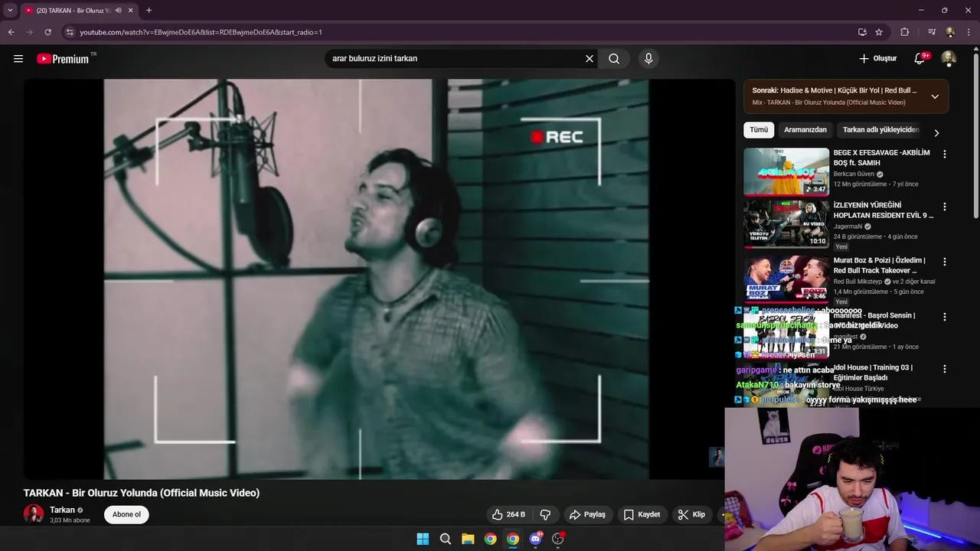
Task: Open Murat Boz & Poizi Özledim title
Action: click(x=879, y=266)
